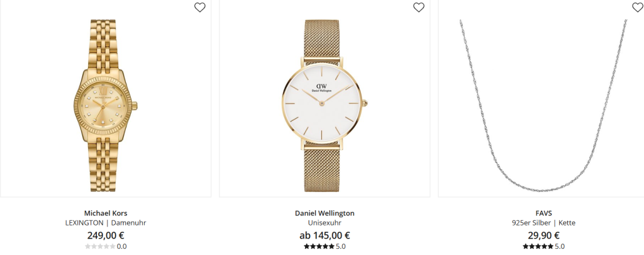Screen dimensions: 644x255
Task: Select the Unisexuhr product description
Action: (325, 223)
